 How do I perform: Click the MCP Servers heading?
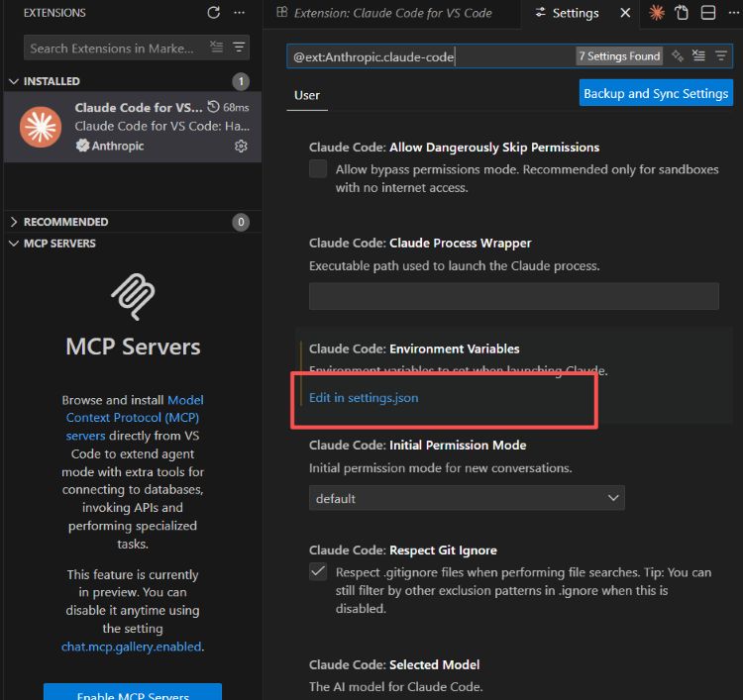(133, 347)
